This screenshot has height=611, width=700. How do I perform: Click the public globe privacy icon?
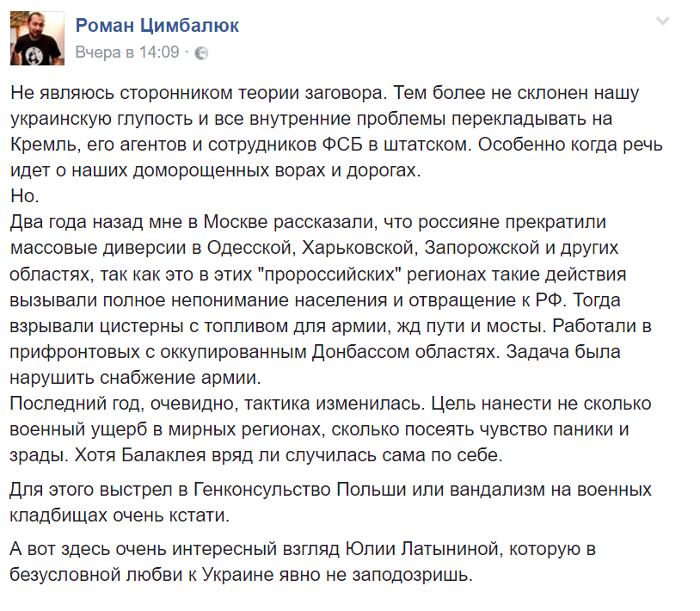tap(201, 53)
